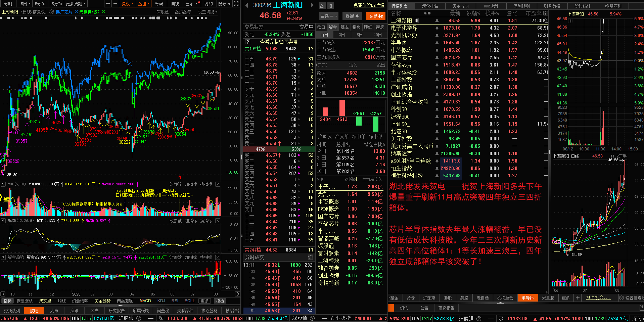Image resolution: width=644 pixels, height=322 pixels.
Task: Add new watchlist tab with plus icon
Action: point(578,298)
